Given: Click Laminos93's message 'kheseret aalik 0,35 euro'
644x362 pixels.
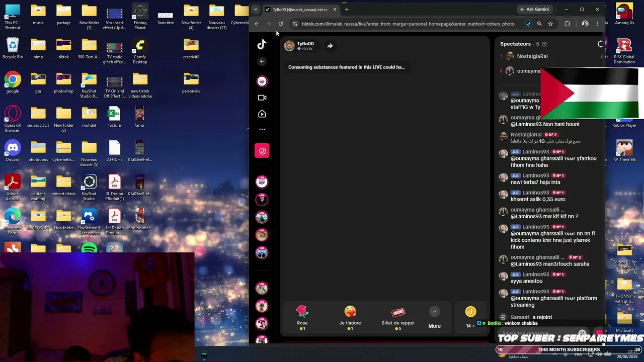Looking at the screenshot, I should coord(538,200).
